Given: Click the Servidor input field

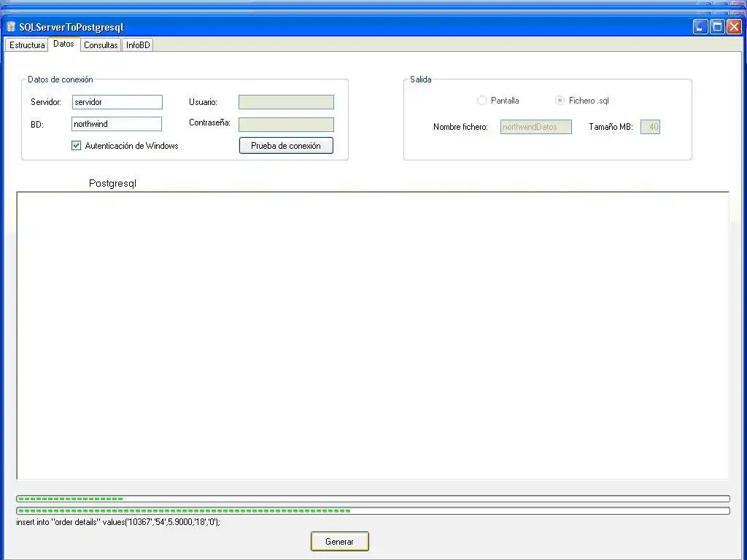Looking at the screenshot, I should pyautogui.click(x=117, y=102).
